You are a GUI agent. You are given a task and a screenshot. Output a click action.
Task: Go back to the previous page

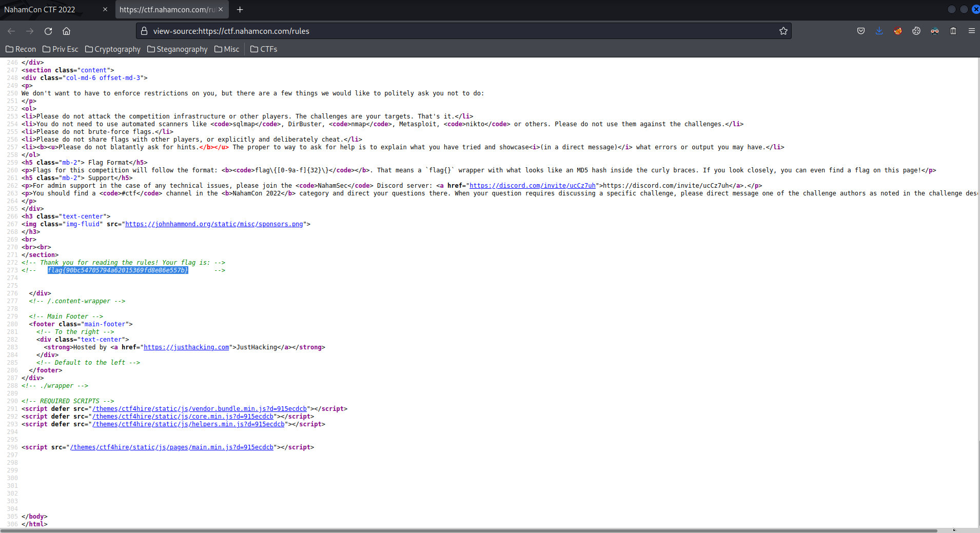point(11,31)
